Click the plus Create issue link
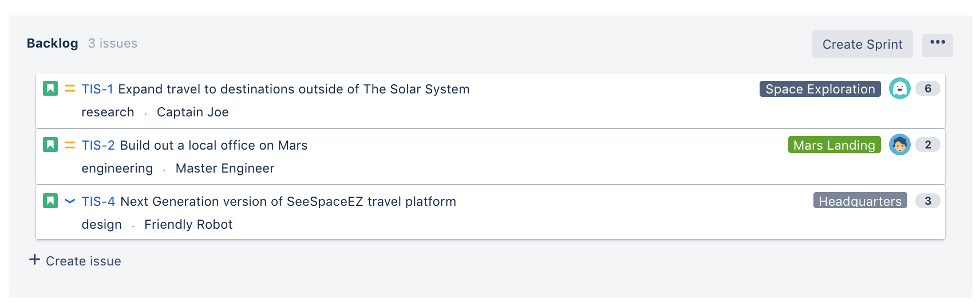This screenshot has width=980, height=305. click(76, 261)
